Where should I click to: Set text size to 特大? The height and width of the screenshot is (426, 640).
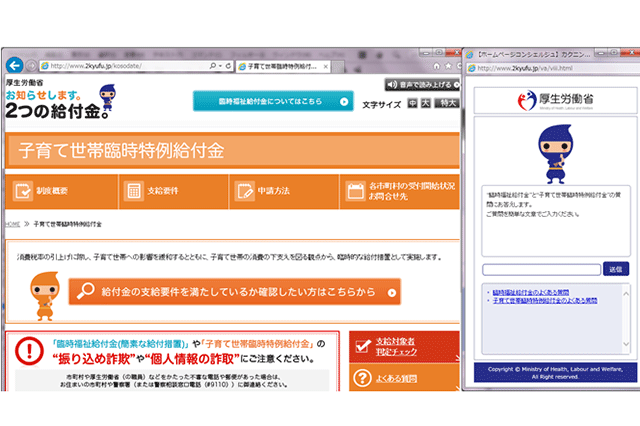point(447,104)
